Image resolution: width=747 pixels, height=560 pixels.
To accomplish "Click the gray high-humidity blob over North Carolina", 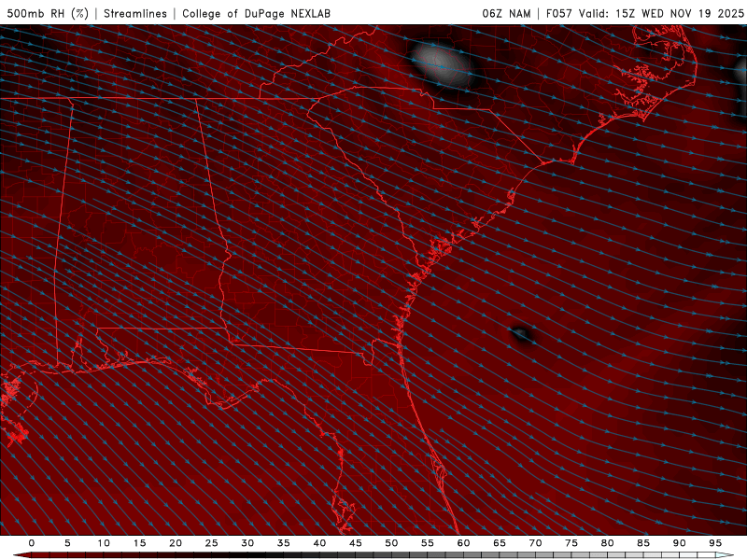I will 441,63.
